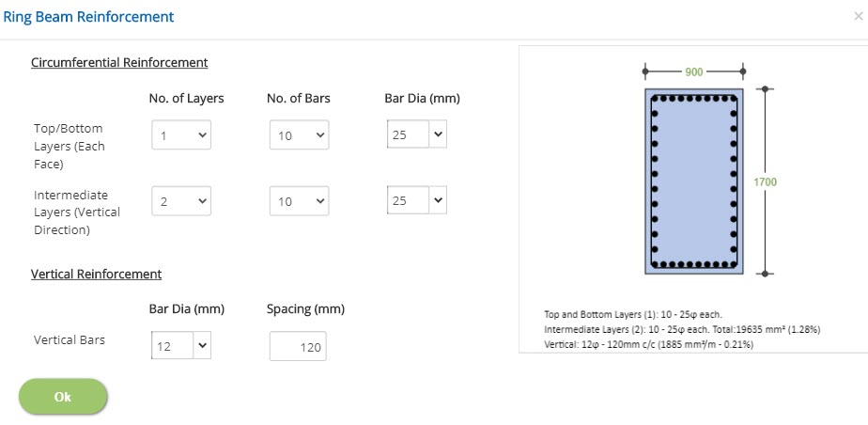
Task: Open Intermediate Layers count dropdown
Action: pyautogui.click(x=181, y=200)
